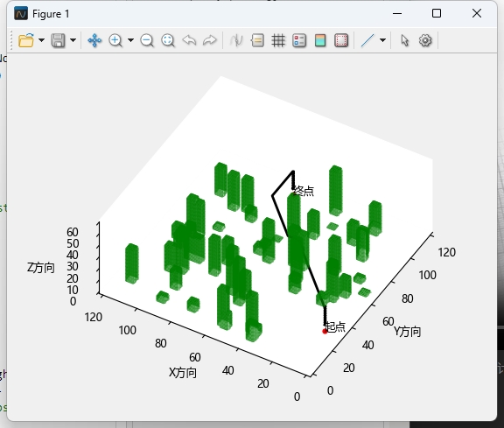This screenshot has width=504, height=428.
Task: Toggle the red dashed selection box tool
Action: [341, 40]
